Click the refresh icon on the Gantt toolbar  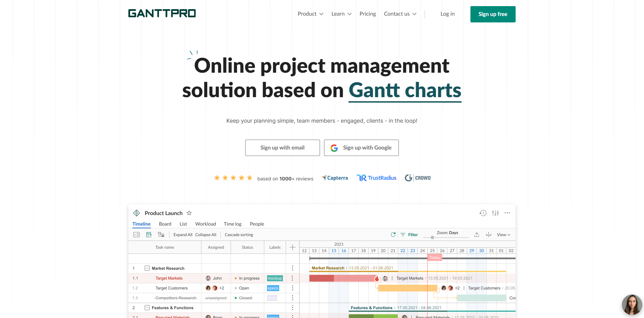point(393,234)
